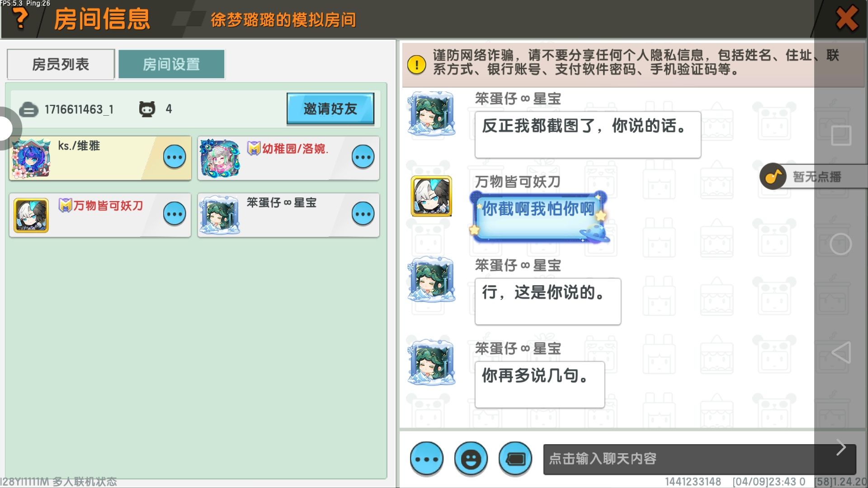Expand the side panel chevron arrow

click(x=841, y=447)
